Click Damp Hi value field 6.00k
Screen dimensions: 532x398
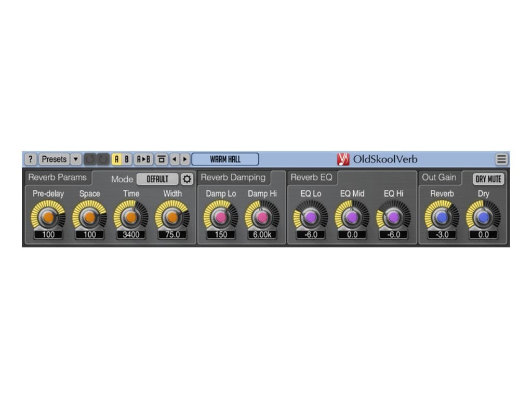(262, 234)
